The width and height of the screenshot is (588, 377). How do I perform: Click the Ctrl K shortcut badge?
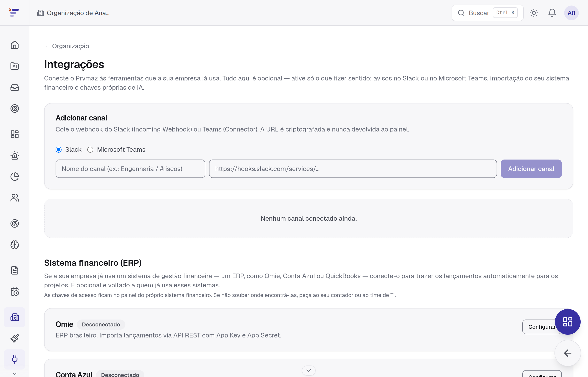tap(505, 13)
